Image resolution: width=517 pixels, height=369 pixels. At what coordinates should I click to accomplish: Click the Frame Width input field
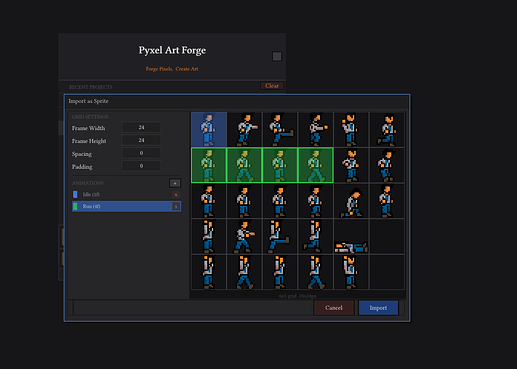[141, 127]
